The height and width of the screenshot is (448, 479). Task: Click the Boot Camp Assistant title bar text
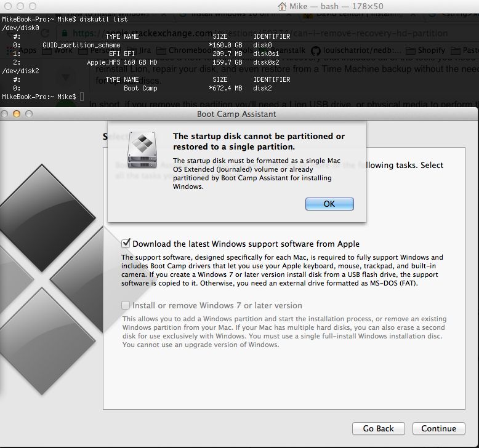point(236,114)
